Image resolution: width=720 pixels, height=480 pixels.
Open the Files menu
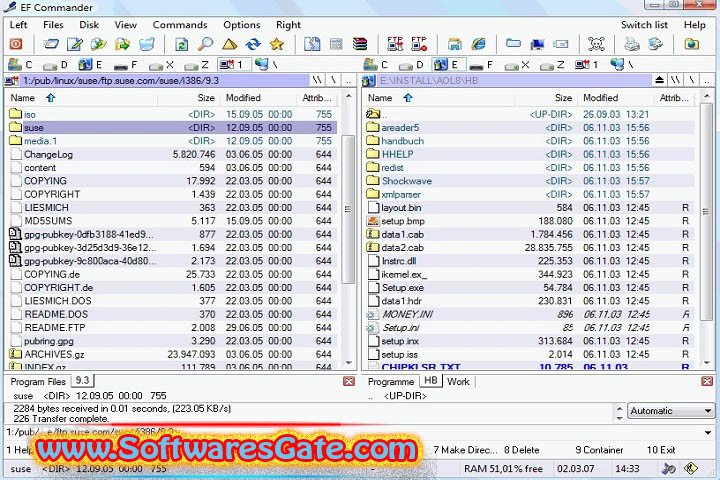pyautogui.click(x=53, y=25)
